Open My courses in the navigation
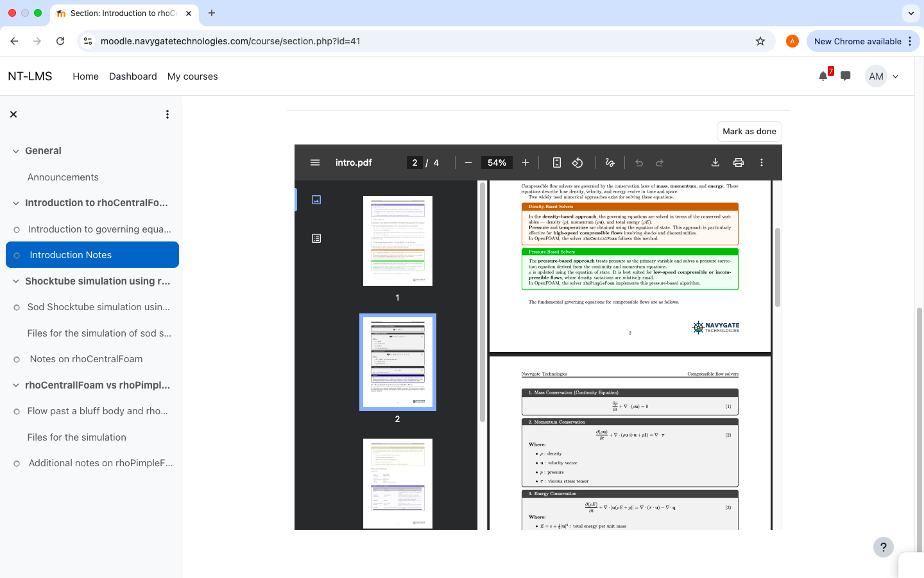The width and height of the screenshot is (924, 578). tap(193, 76)
